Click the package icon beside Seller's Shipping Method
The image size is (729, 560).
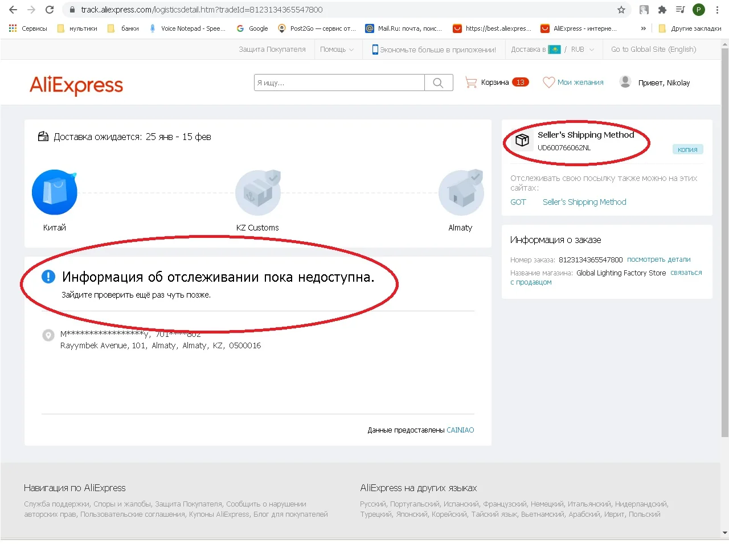(x=522, y=140)
